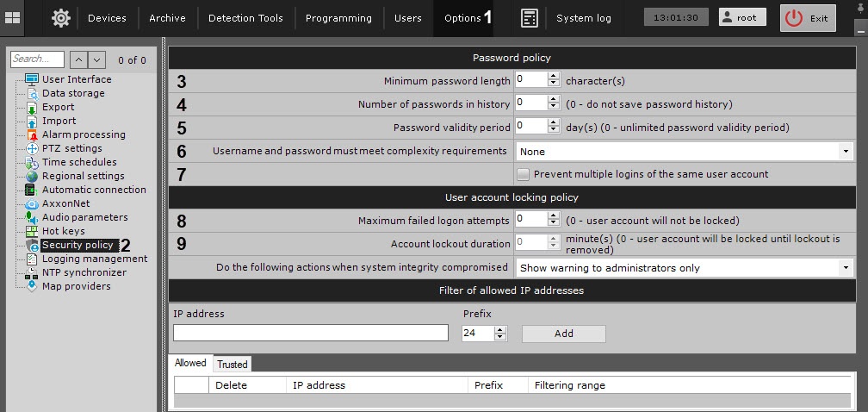Click the NTP synchronizer icon
The width and height of the screenshot is (868, 412).
[x=33, y=272]
